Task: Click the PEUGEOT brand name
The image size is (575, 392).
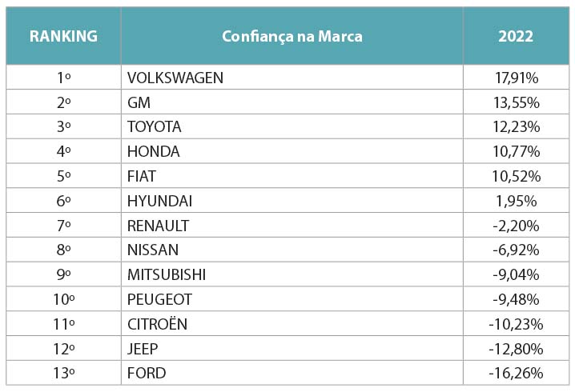Action: point(159,299)
